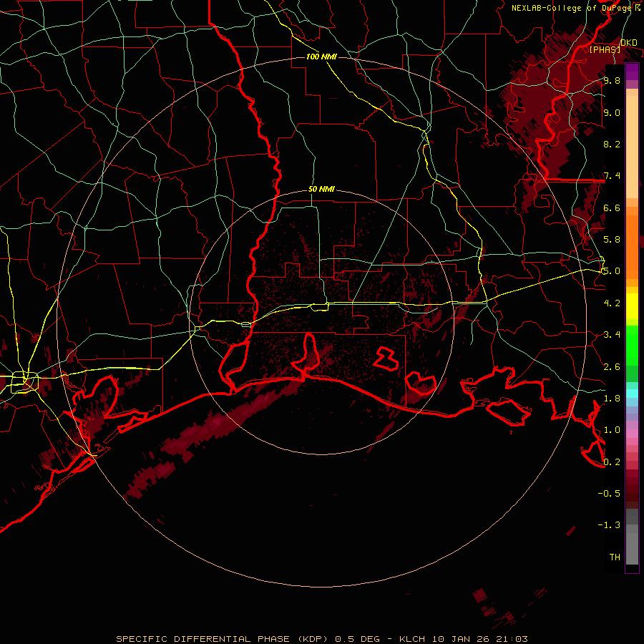
Task: Click the 1.8 value on the color scale
Action: coord(612,398)
